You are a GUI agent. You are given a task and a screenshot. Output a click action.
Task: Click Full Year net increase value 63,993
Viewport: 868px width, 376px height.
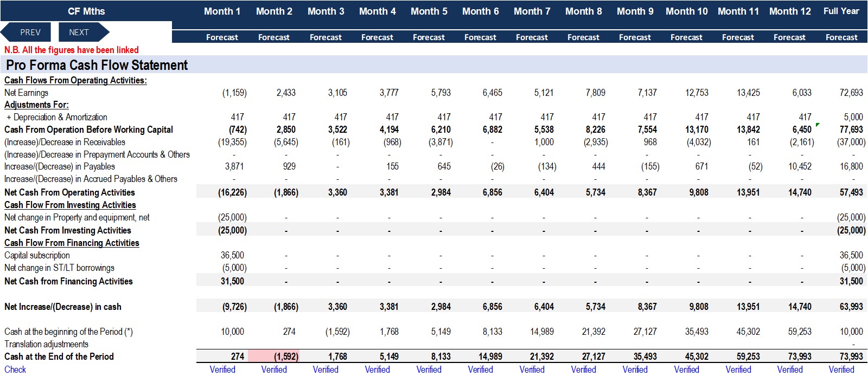(x=851, y=307)
